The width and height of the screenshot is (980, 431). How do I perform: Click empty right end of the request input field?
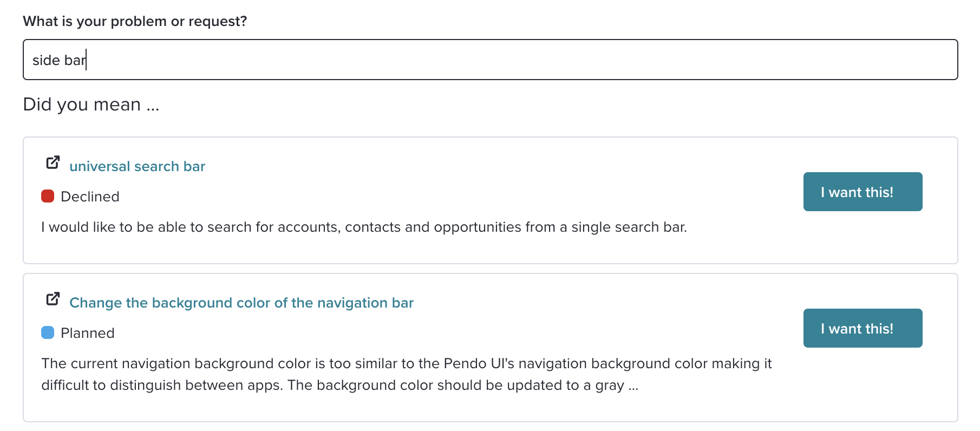(866, 60)
